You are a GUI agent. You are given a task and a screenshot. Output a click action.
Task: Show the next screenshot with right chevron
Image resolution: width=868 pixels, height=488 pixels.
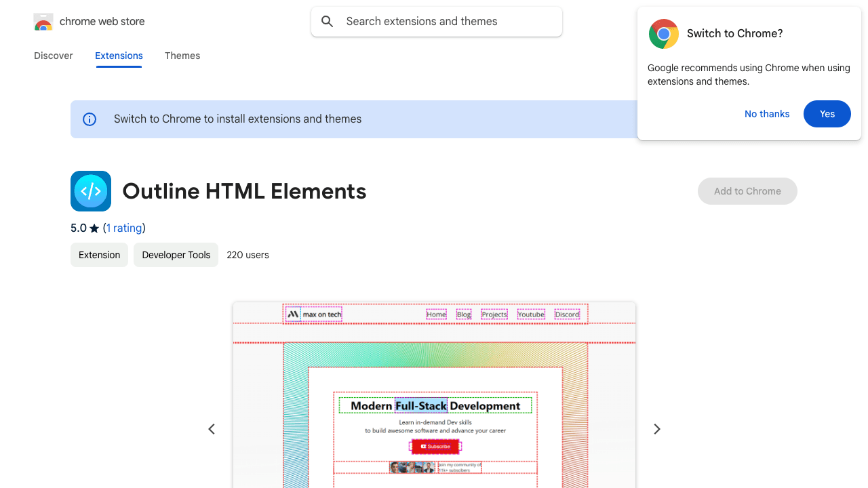coord(656,429)
